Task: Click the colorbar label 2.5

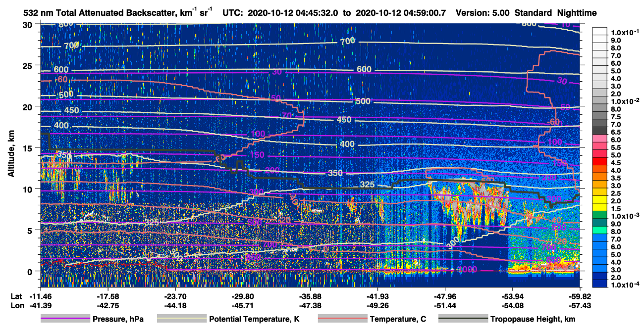Action: (x=616, y=193)
